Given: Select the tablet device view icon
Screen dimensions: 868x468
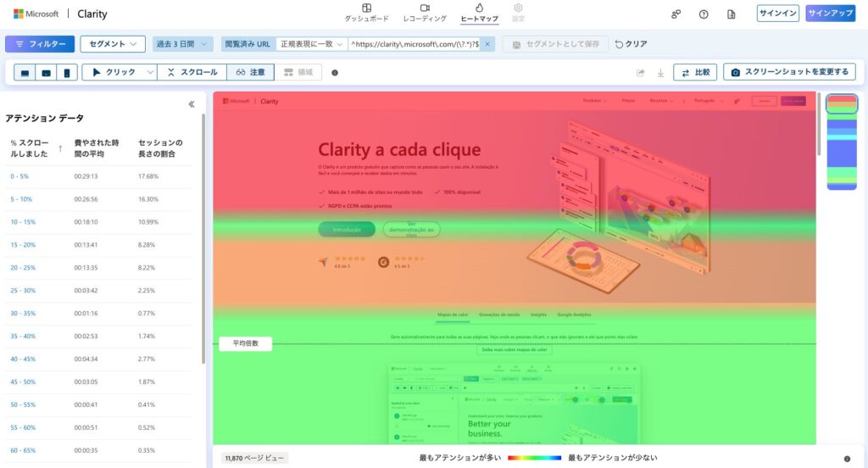Looking at the screenshot, I should coord(46,73).
